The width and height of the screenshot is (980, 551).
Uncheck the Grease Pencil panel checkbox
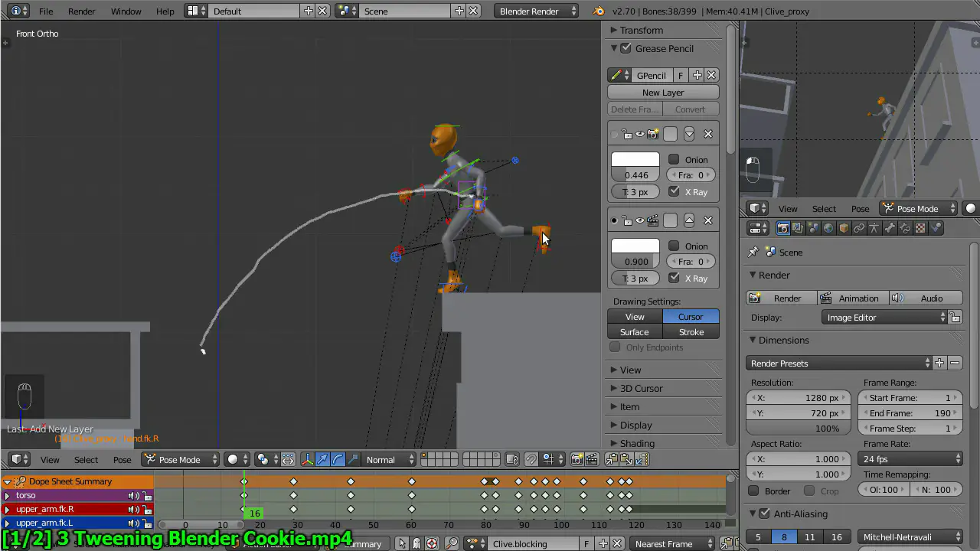626,48
